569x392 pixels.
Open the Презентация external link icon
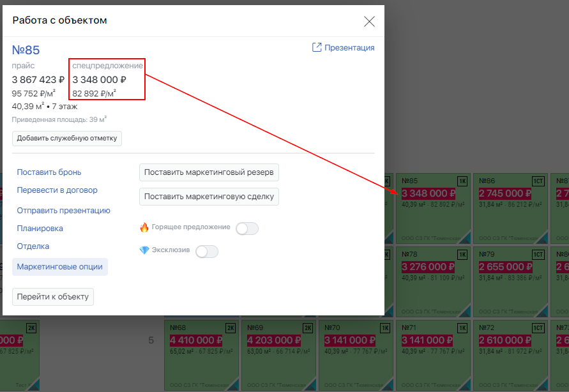(317, 48)
